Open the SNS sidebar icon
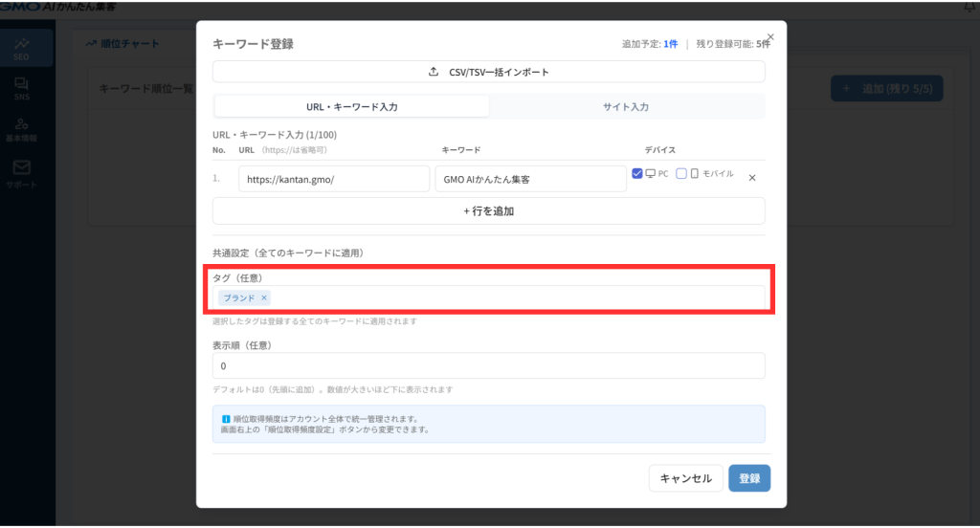The width and height of the screenshot is (980, 528). click(21, 90)
